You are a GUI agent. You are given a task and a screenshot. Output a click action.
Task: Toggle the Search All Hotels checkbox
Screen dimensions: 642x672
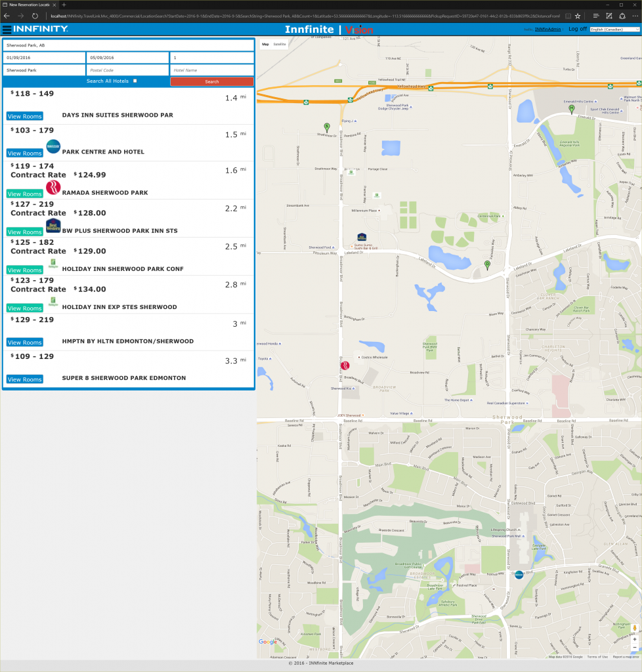(135, 81)
